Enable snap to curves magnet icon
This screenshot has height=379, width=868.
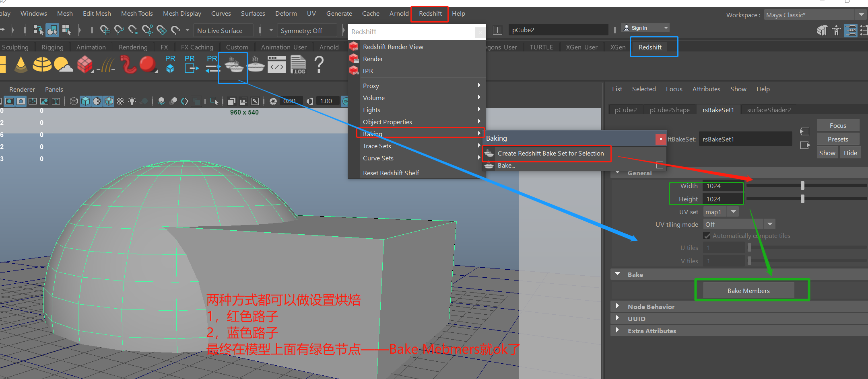(119, 30)
